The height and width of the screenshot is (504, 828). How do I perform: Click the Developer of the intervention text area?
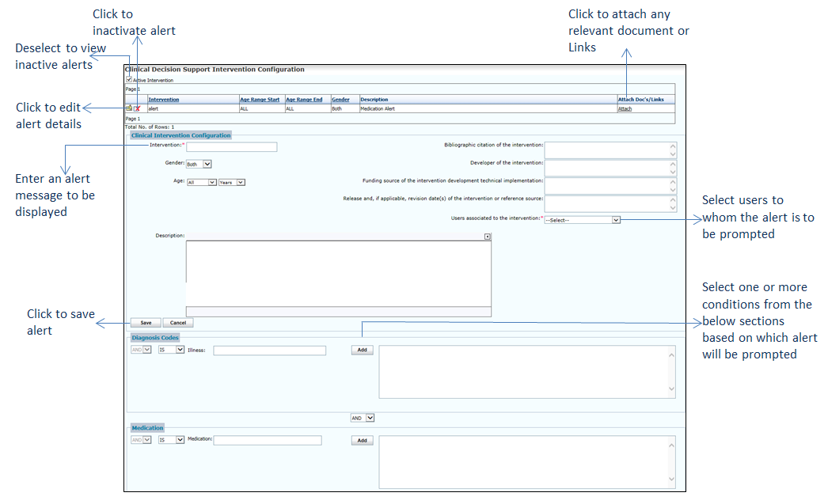tap(610, 168)
